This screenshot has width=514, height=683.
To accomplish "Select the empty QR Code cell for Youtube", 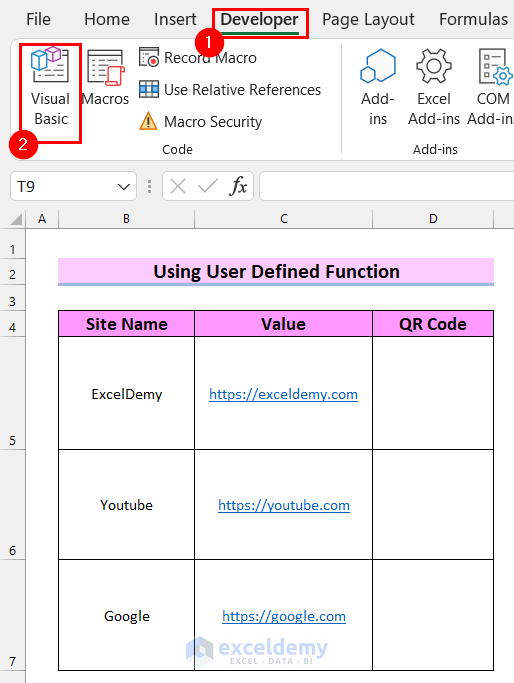I will (x=433, y=505).
